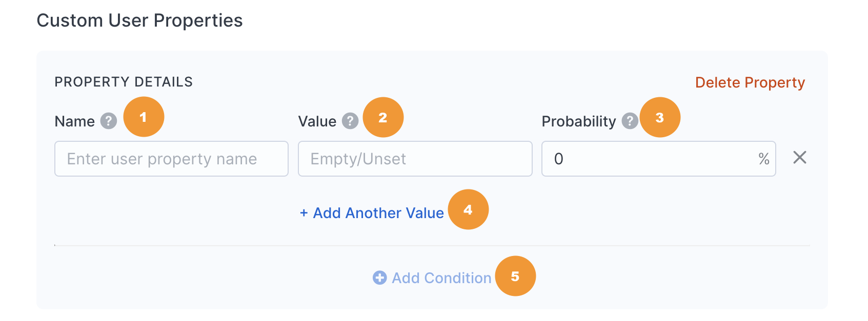Image resolution: width=868 pixels, height=321 pixels.
Task: Click orange annotation badge number 2
Action: tap(383, 117)
